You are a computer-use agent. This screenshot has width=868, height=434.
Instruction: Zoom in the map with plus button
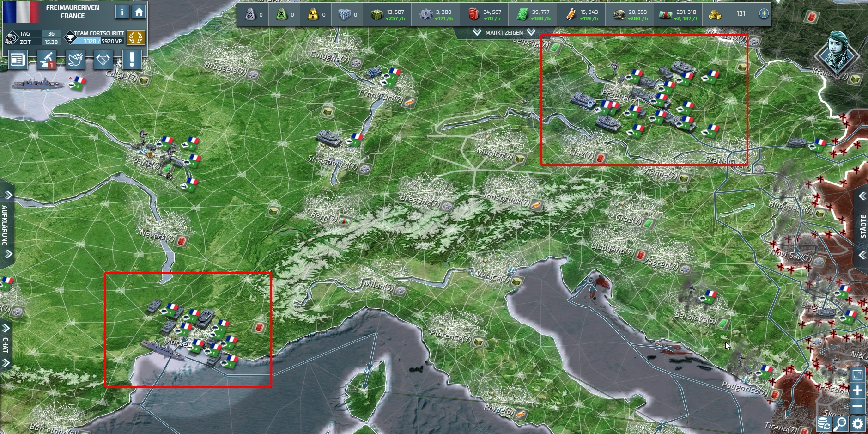pyautogui.click(x=857, y=391)
